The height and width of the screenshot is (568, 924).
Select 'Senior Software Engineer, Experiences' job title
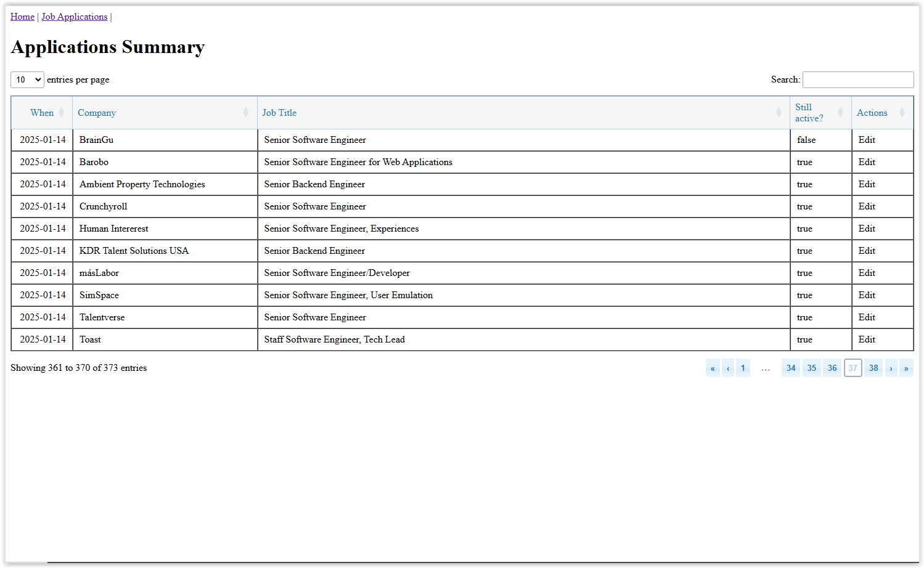coord(341,229)
